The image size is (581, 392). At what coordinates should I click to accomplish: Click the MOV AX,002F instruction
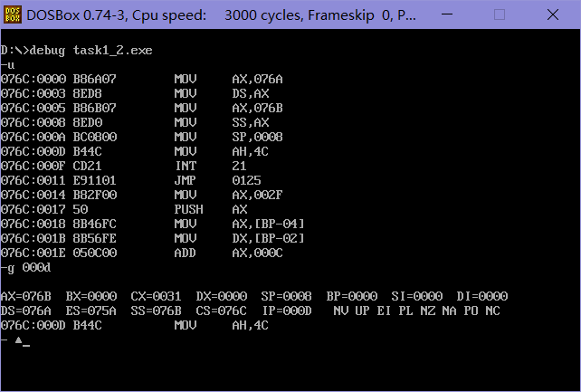pyautogui.click(x=229, y=195)
